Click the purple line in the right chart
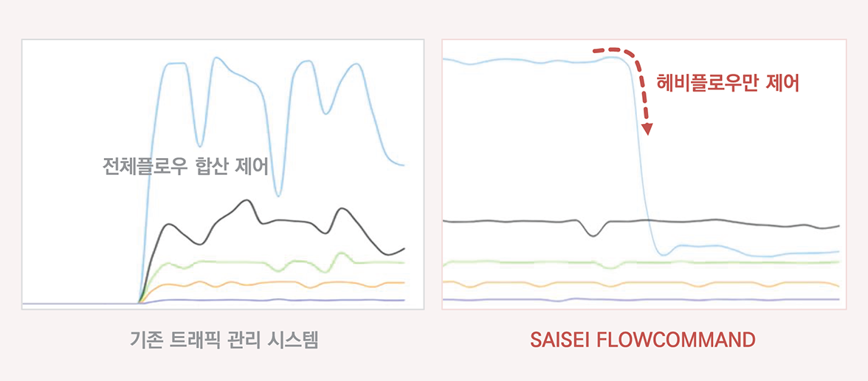Viewport: 868px width, 381px height. click(642, 300)
